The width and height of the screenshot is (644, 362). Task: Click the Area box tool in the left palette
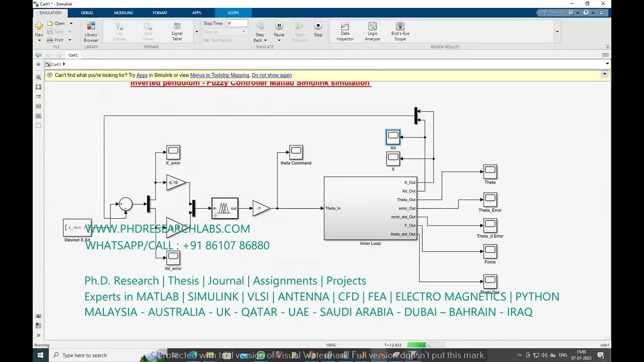pyautogui.click(x=38, y=126)
